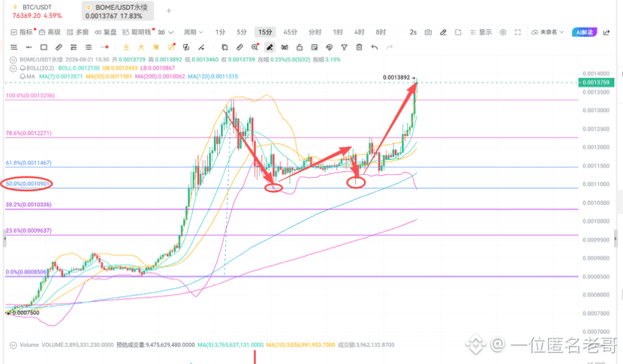Open chart settings ring icon

coord(503,32)
